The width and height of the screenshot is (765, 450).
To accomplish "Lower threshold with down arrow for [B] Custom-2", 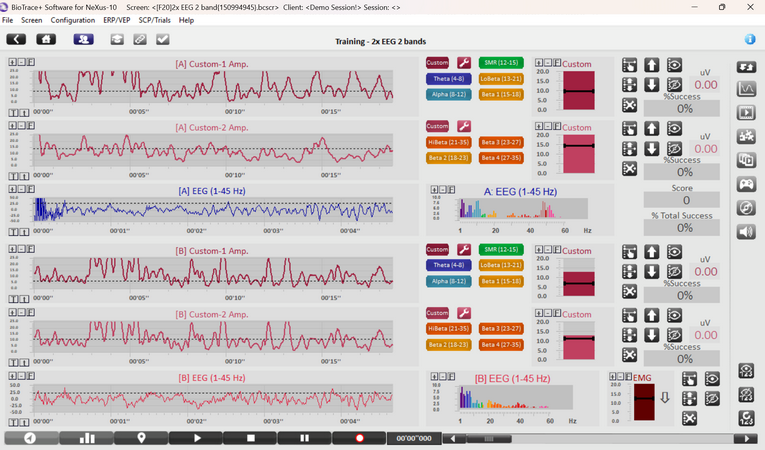I will (x=652, y=335).
